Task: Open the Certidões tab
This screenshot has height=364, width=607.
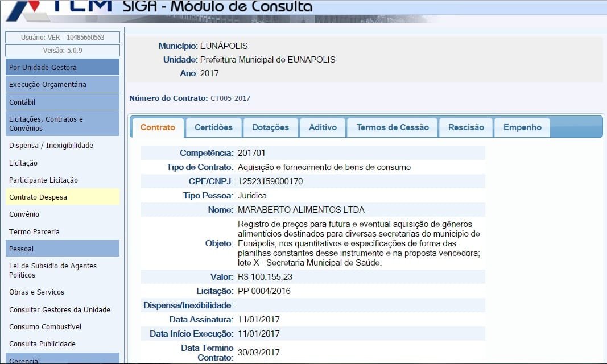Action: point(213,127)
